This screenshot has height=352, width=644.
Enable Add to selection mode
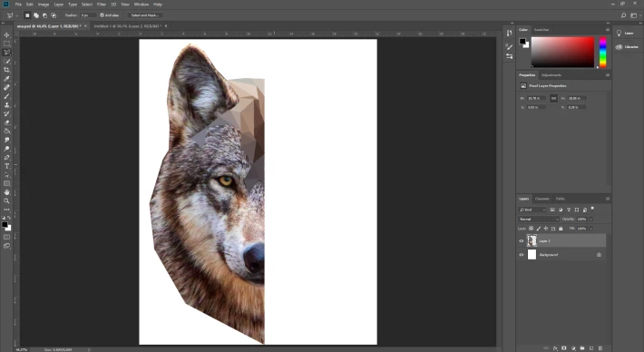[36, 15]
